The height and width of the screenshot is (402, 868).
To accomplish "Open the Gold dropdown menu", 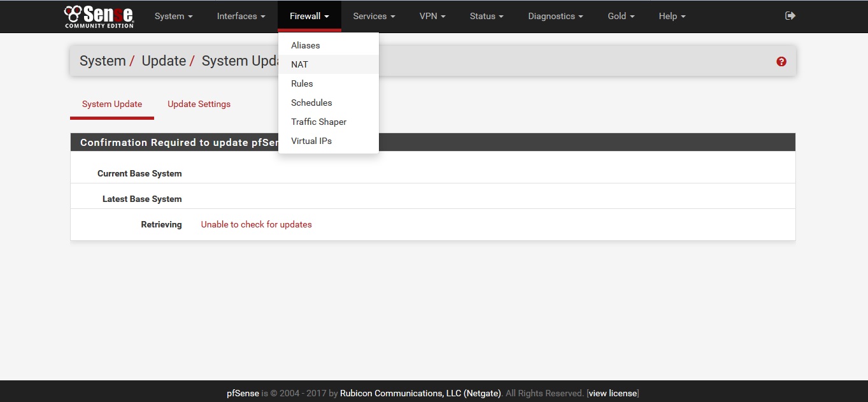I will (x=621, y=17).
